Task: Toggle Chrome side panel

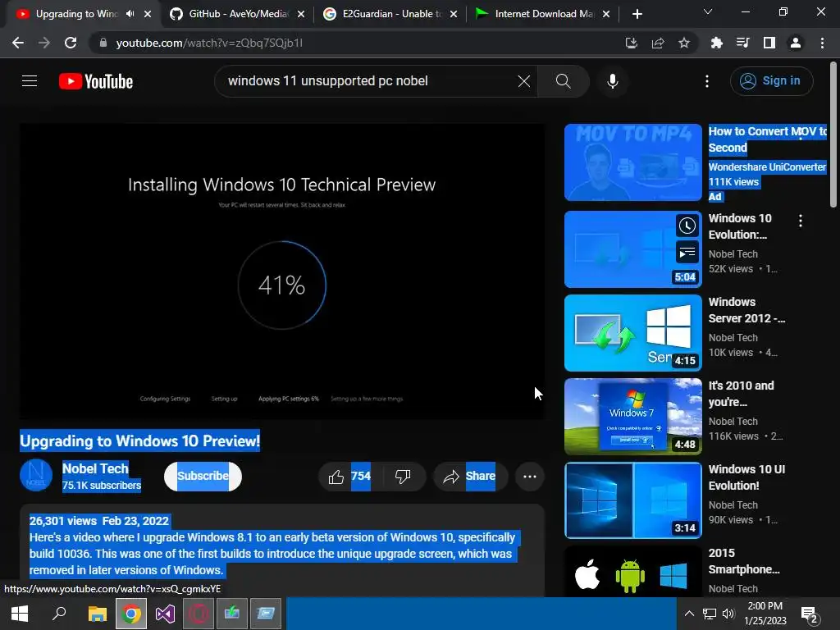Action: click(769, 43)
